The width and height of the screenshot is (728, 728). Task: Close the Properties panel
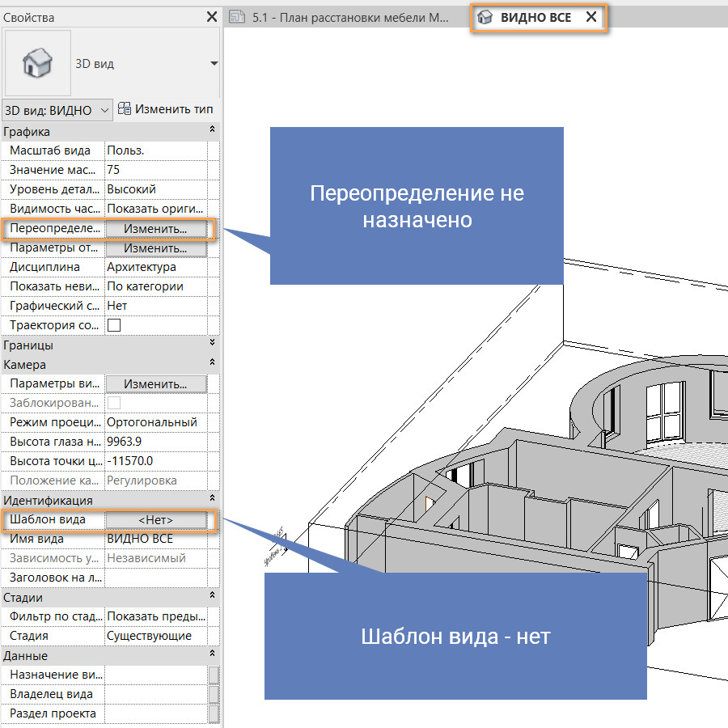coord(212,17)
